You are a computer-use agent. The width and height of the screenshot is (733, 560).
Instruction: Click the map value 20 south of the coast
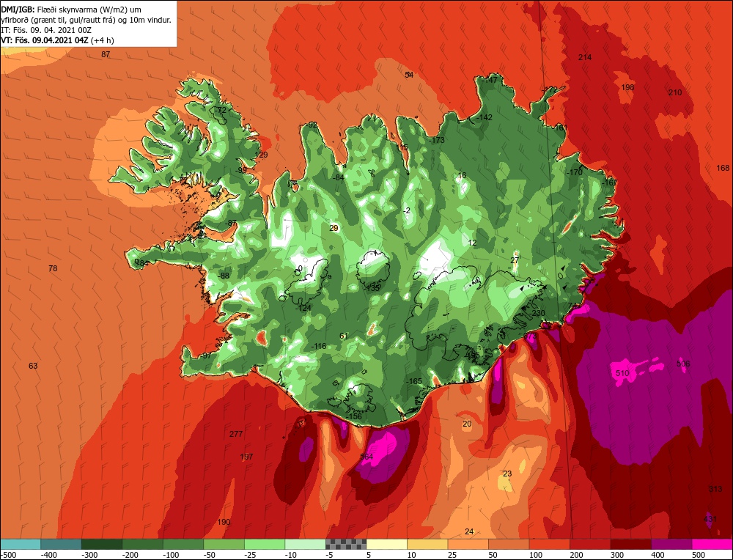point(467,424)
